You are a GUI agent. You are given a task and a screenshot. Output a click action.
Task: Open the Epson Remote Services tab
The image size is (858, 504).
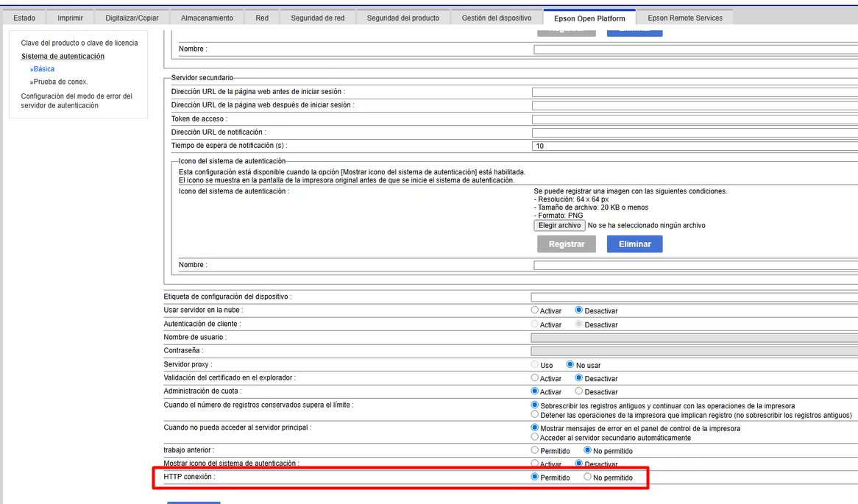coord(684,18)
